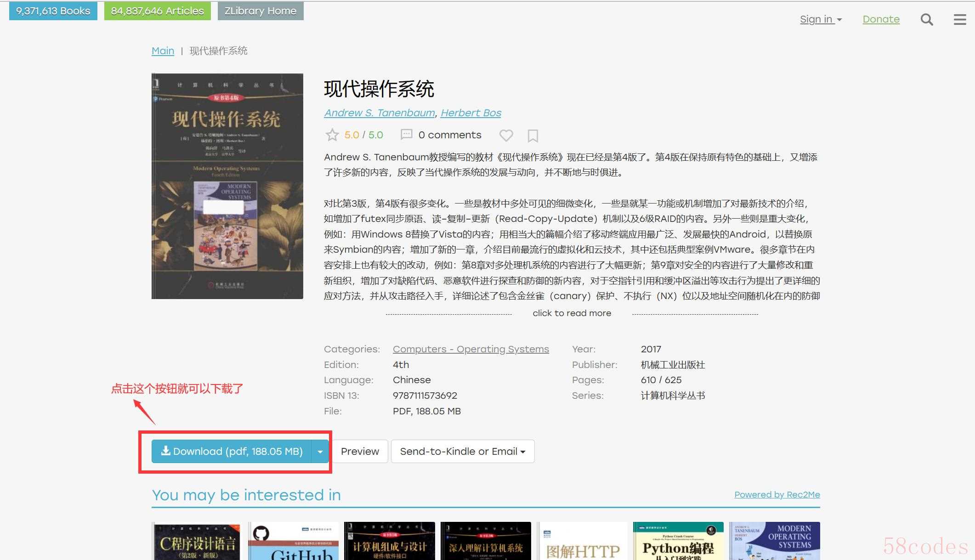The width and height of the screenshot is (975, 560).
Task: Expand description with click to read more
Action: [x=572, y=313]
